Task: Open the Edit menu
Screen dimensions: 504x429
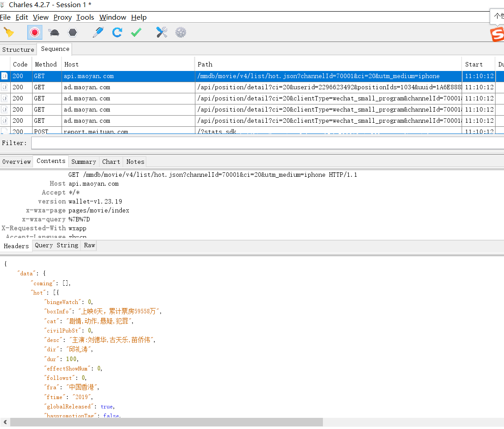Action: [21, 17]
